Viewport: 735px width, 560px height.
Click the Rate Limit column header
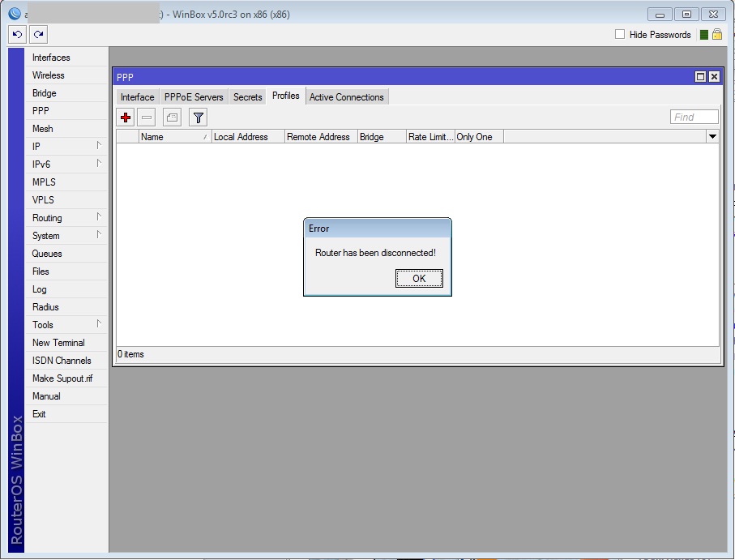(x=431, y=137)
